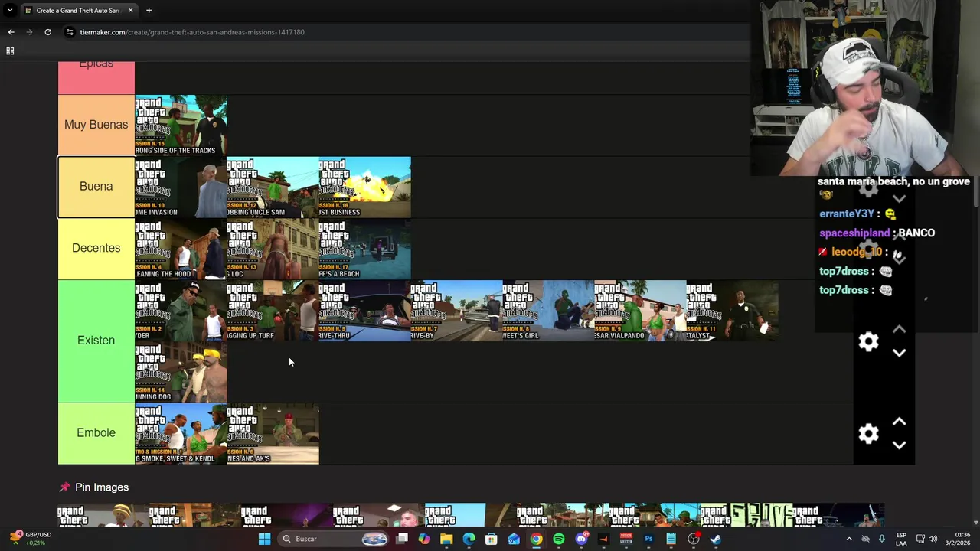Open Photoshop from the taskbar
Image resolution: width=980 pixels, height=551 pixels.
click(648, 539)
